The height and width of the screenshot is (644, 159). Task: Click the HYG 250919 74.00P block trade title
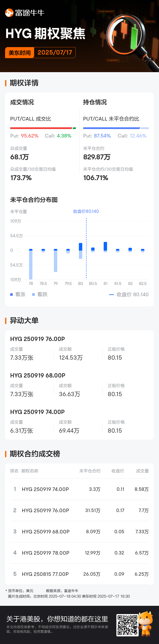point(38,412)
